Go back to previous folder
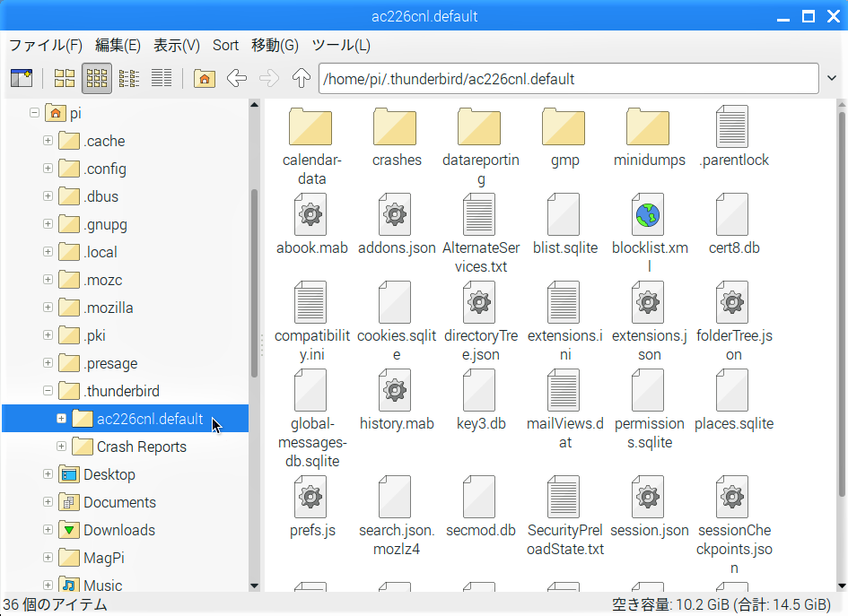848x616 pixels. click(237, 78)
